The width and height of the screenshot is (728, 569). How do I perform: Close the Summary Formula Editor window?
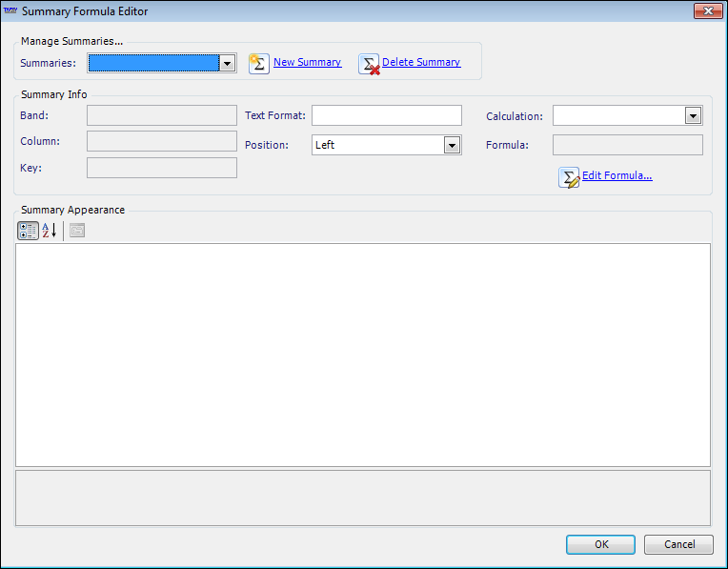[x=708, y=10]
